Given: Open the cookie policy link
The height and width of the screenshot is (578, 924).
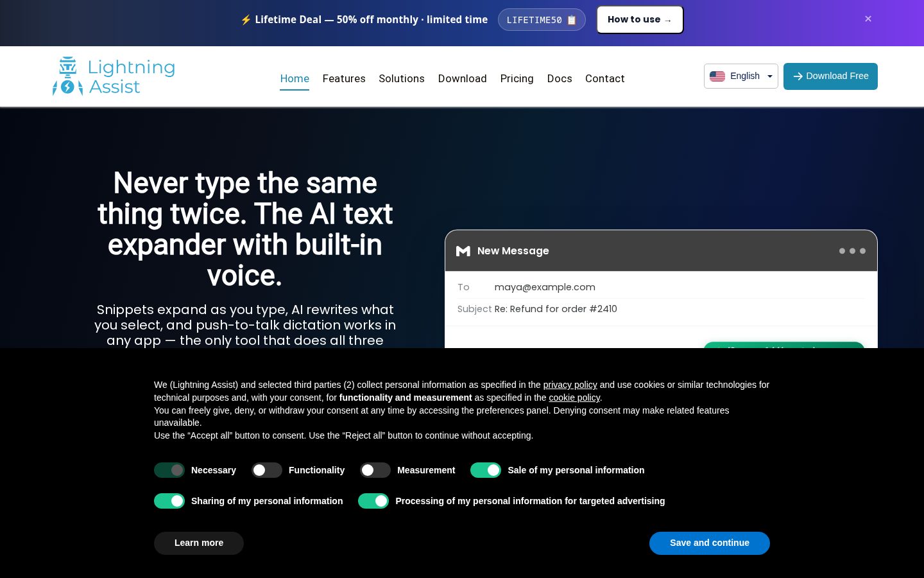Looking at the screenshot, I should (x=574, y=398).
